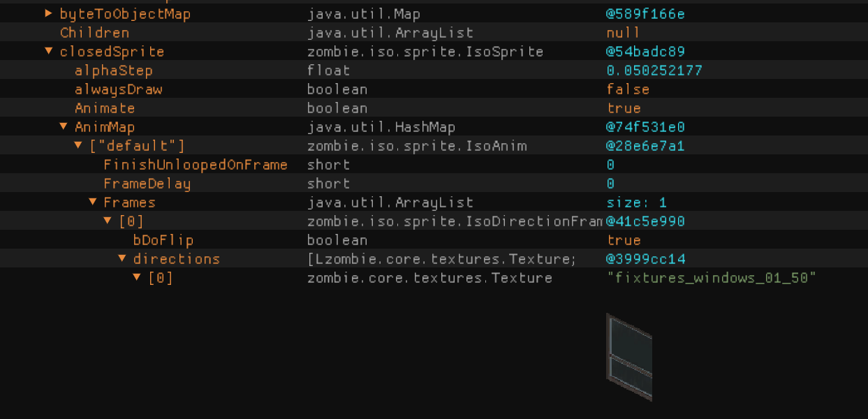Open the AnimMap reference @74f531e0
Screen dimensions: 868x419
click(x=645, y=127)
